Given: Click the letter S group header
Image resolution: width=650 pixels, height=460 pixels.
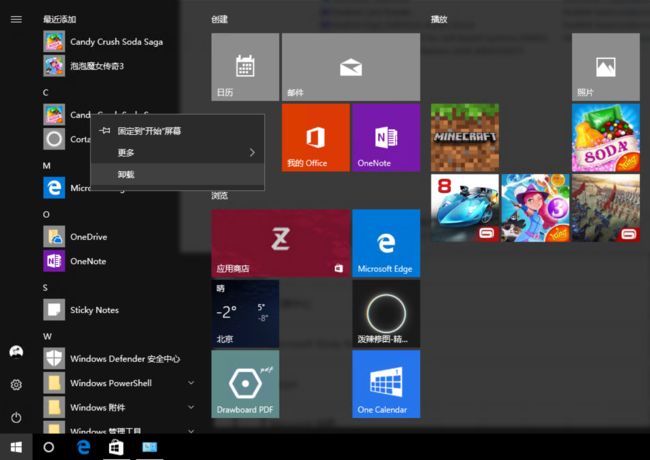Looking at the screenshot, I should (x=45, y=288).
